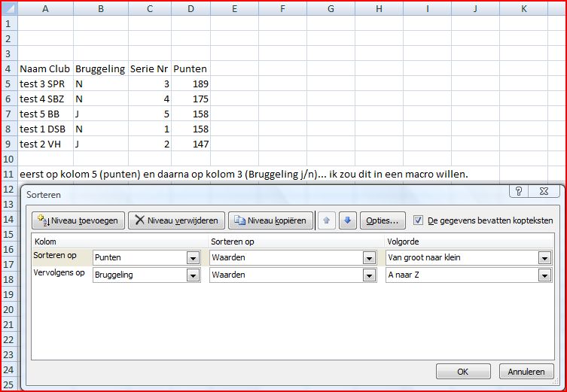
Task: Cancel with the Annuleren button
Action: (x=526, y=372)
